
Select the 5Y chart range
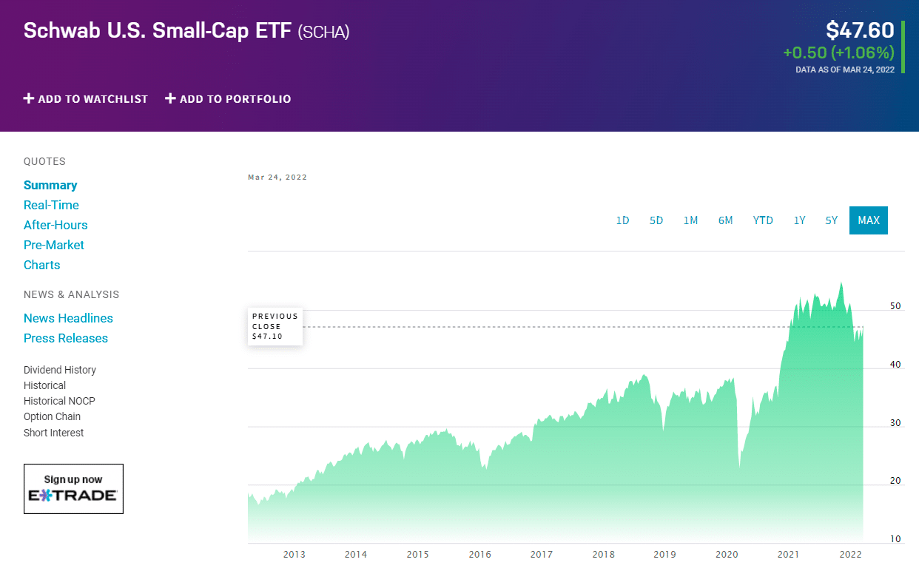pyautogui.click(x=831, y=220)
